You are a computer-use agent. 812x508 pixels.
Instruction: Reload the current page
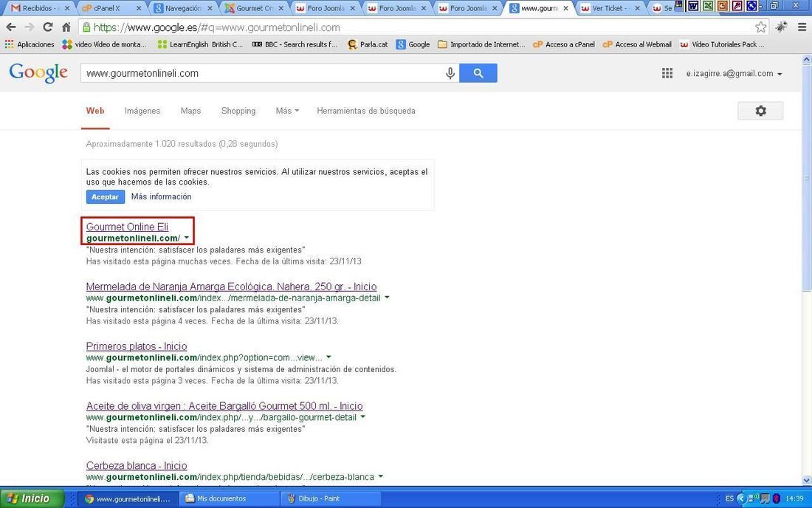point(48,27)
